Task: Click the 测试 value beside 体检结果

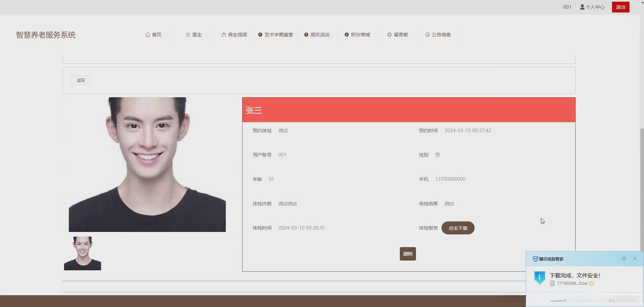Action: pyautogui.click(x=449, y=204)
